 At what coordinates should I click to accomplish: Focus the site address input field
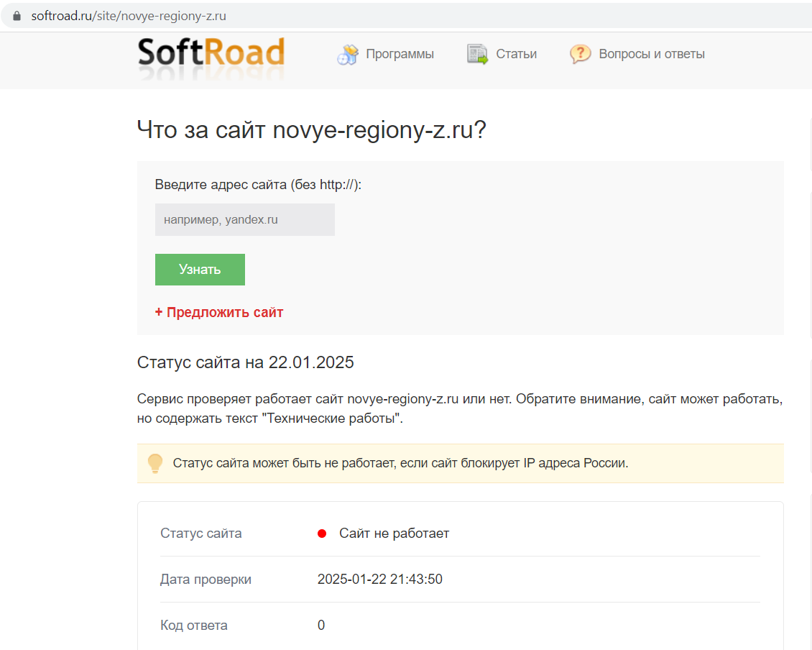coord(244,220)
